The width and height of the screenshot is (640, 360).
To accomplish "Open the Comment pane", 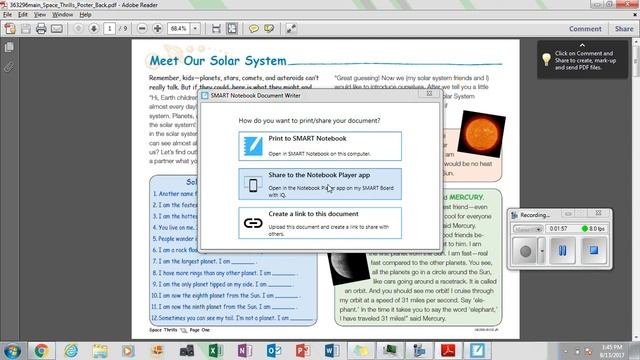I will (x=585, y=29).
